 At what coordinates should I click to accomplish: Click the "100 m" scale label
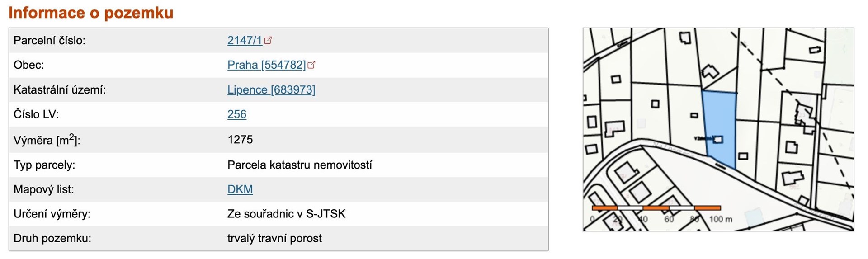(x=721, y=219)
